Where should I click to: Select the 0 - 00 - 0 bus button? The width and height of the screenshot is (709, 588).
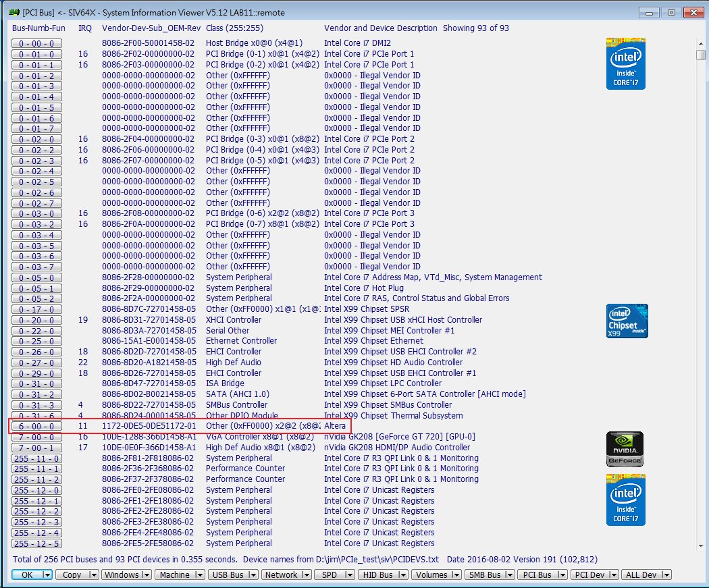[36, 43]
